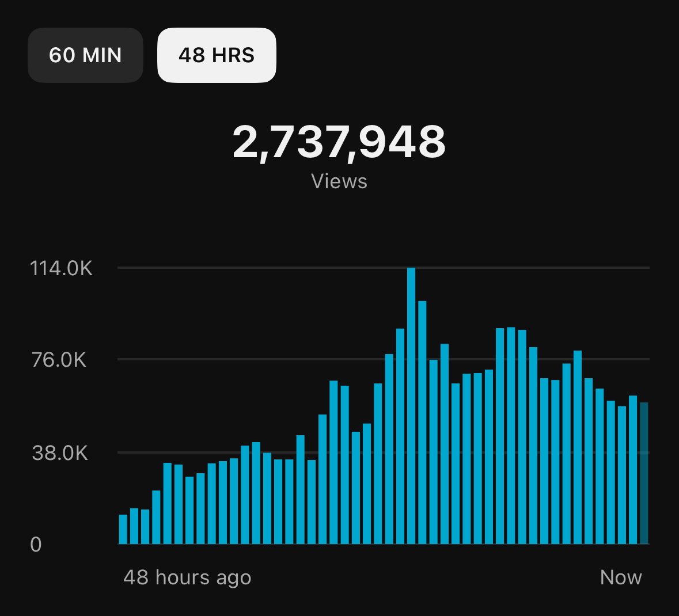Click the 76.0K axis label

pos(59,360)
